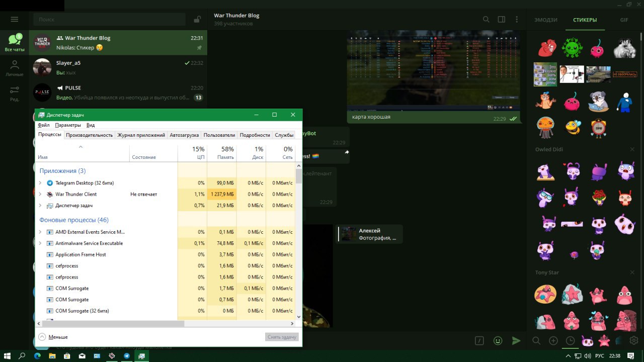Image resolution: width=644 pixels, height=362 pixels.
Task: Sort processes by the Память column
Action: [x=221, y=153]
